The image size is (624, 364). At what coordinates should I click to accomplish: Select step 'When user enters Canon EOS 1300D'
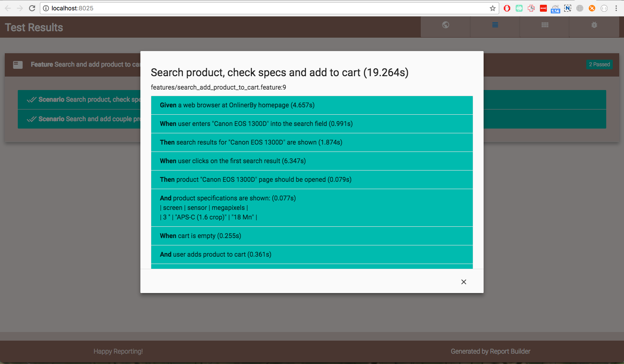312,124
